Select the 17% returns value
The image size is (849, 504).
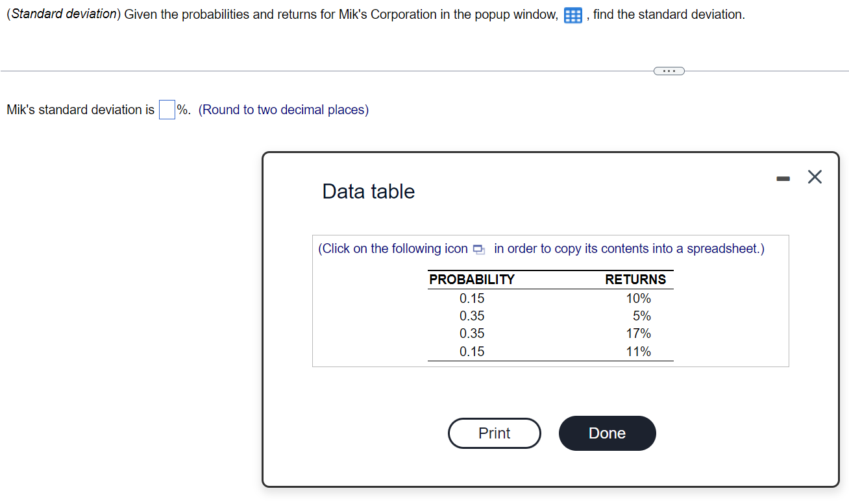pyautogui.click(x=639, y=333)
